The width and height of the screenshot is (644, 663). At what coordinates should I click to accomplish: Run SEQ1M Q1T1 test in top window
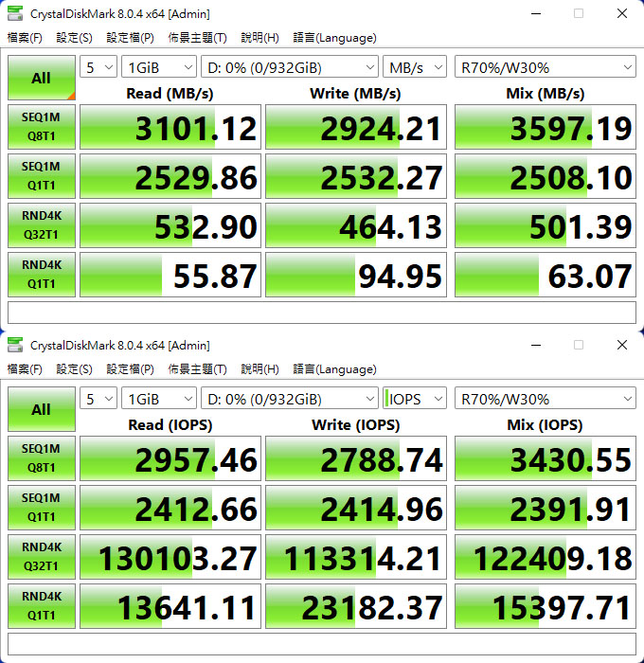[42, 176]
